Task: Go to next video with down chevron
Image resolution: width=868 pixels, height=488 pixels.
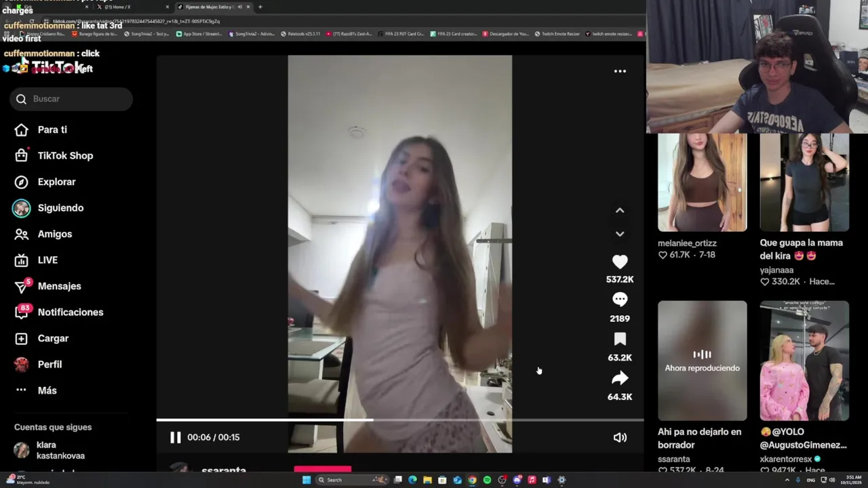Action: pyautogui.click(x=620, y=234)
